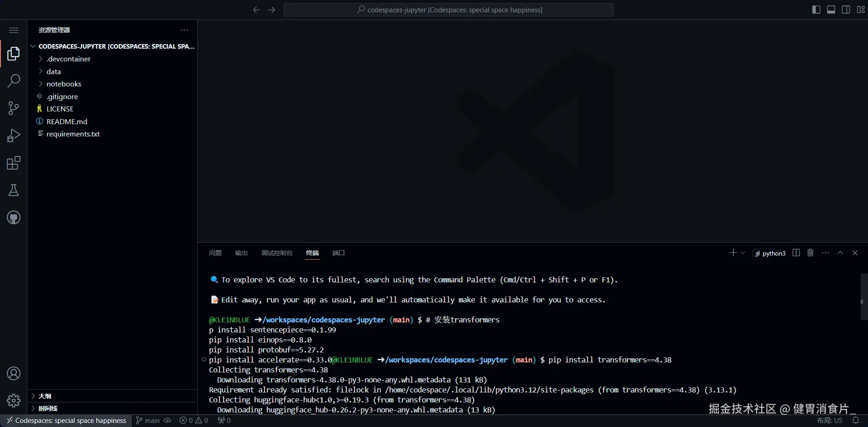This screenshot has width=868, height=427.
Task: Open the hamburger application menu
Action: [x=14, y=30]
